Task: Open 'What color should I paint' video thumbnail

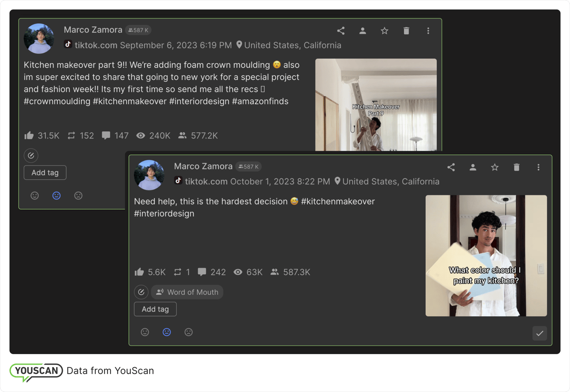Action: (x=486, y=256)
